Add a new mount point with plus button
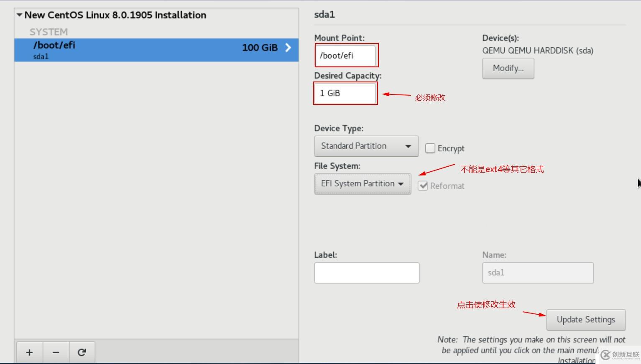Viewport: 641px width, 364px height. pos(29,352)
